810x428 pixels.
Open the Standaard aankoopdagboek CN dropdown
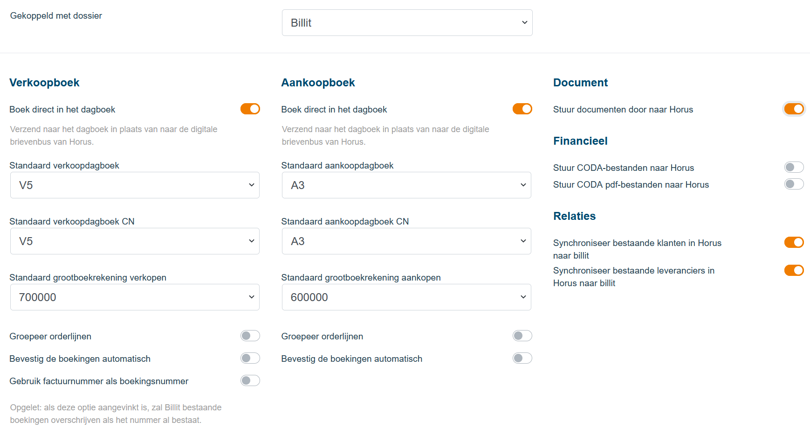[406, 241]
